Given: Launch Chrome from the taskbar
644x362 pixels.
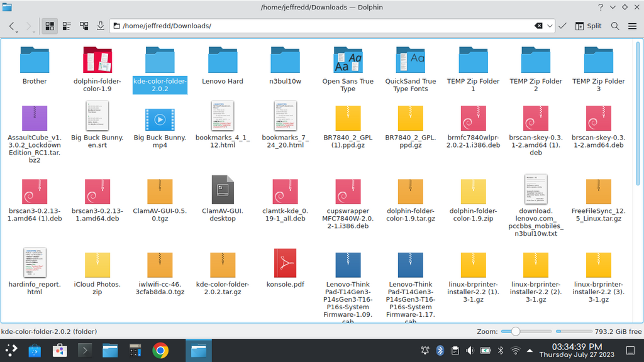Looking at the screenshot, I should (160, 351).
